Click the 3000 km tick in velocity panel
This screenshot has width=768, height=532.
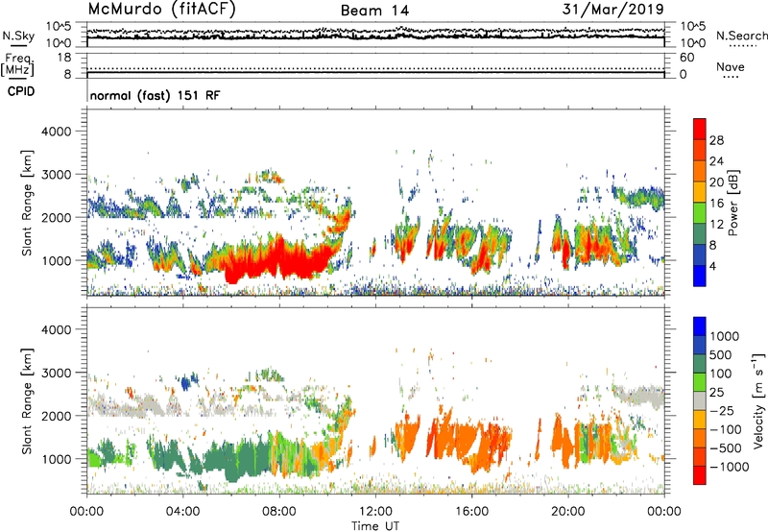tap(56, 373)
